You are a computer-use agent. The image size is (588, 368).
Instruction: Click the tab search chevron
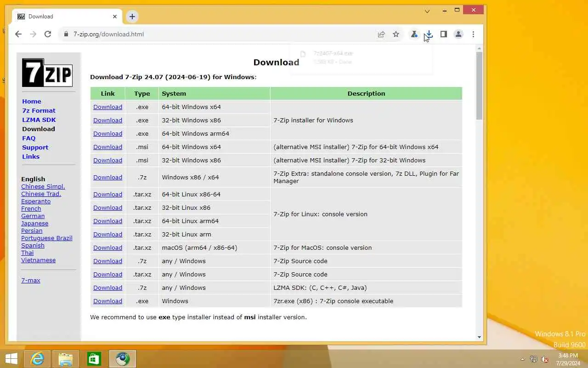coord(427,11)
